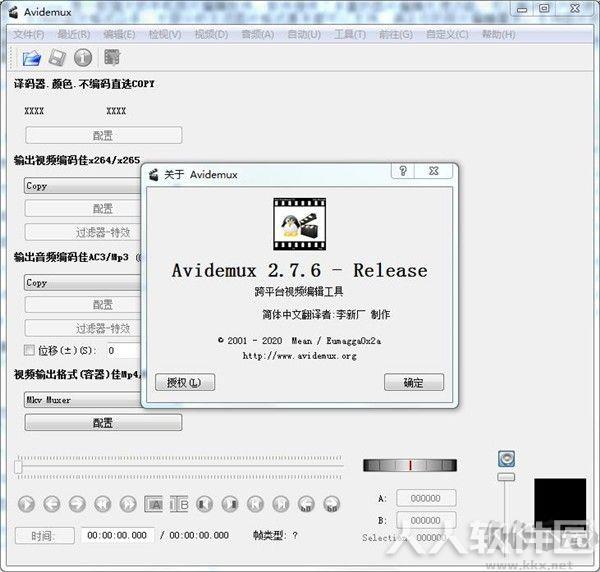
Task: Go to the first frame
Action: coord(255,504)
